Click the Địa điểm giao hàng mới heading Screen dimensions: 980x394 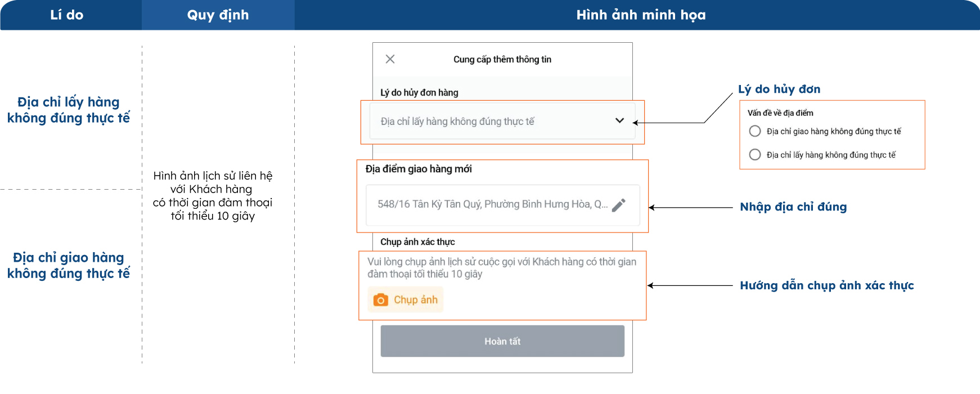pos(419,169)
